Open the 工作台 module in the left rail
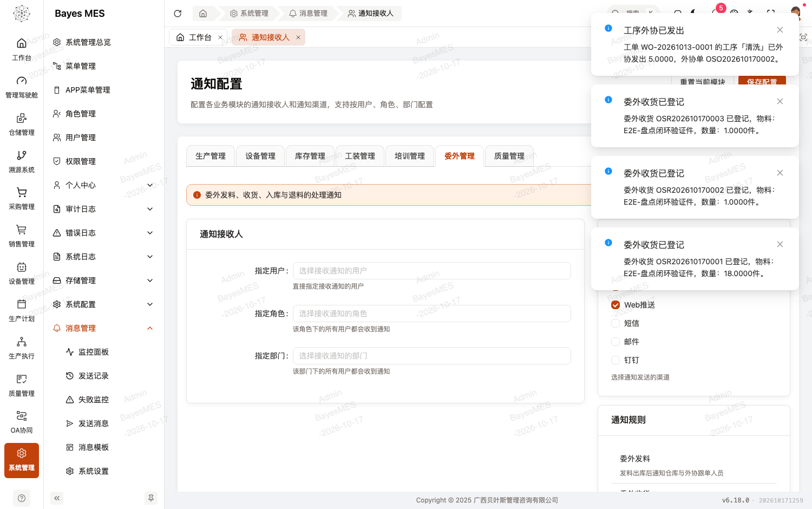The image size is (812, 509). tap(22, 50)
